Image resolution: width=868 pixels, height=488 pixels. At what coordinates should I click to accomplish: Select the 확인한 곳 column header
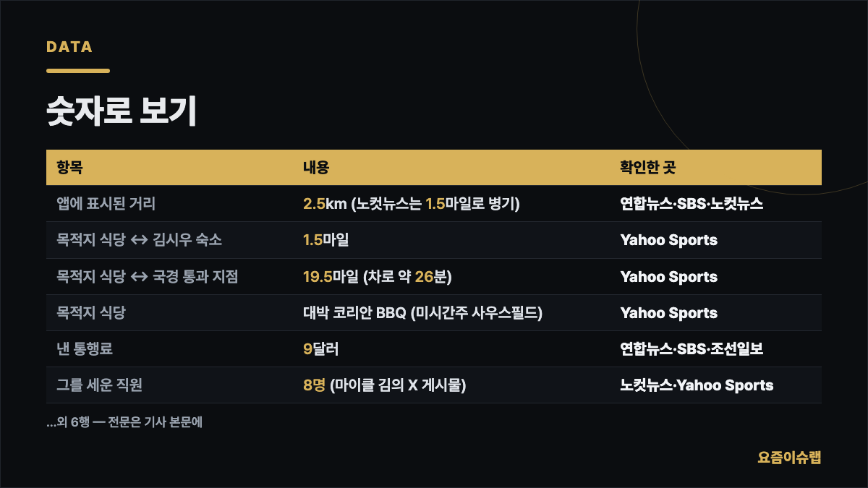click(648, 168)
